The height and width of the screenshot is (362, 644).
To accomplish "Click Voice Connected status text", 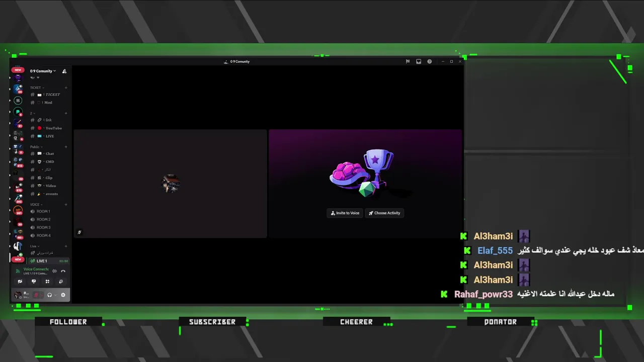I will [36, 269].
